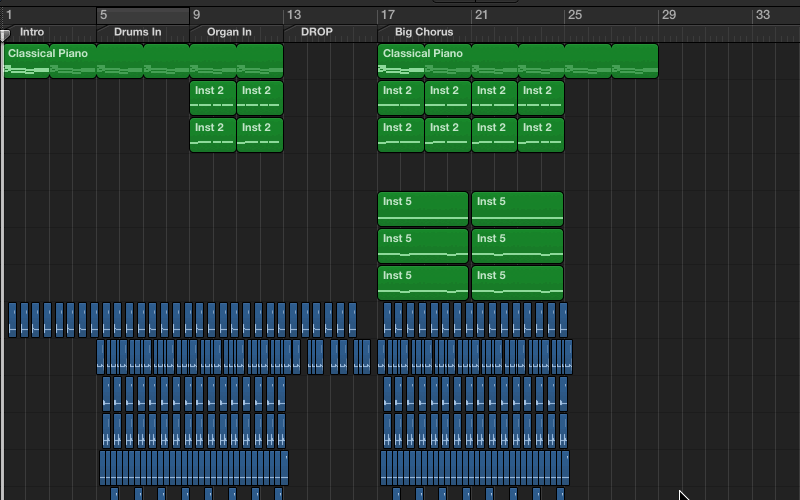Click the playhead handle at bar 1
800x500 pixels.
coord(5,35)
